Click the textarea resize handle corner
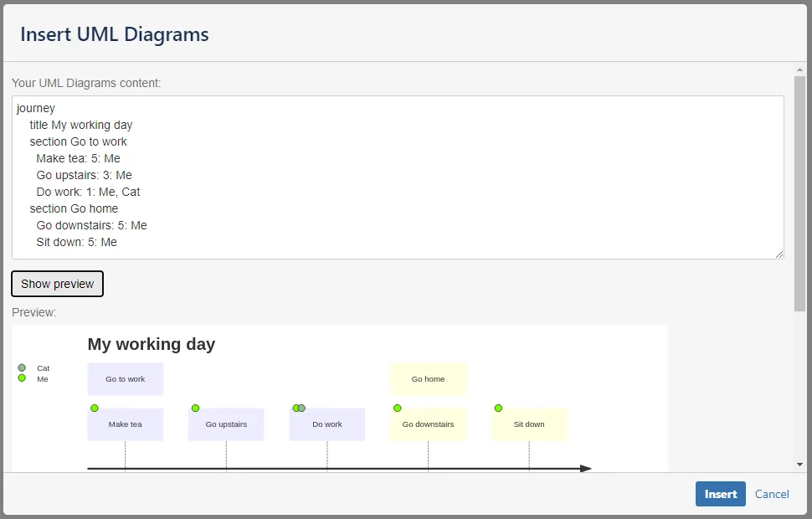Image resolution: width=812 pixels, height=519 pixels. tap(779, 254)
